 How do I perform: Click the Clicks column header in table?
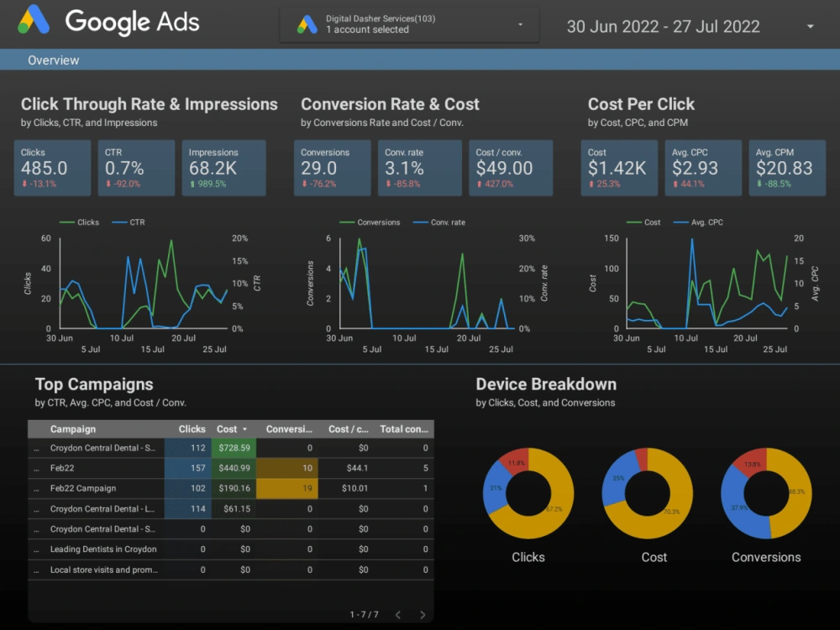pyautogui.click(x=192, y=429)
